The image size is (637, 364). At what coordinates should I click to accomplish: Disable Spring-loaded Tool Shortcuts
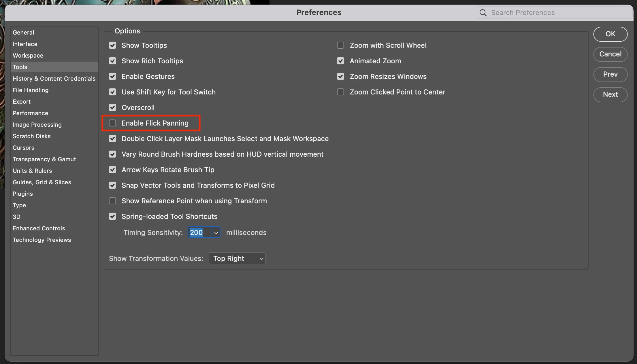tap(112, 216)
